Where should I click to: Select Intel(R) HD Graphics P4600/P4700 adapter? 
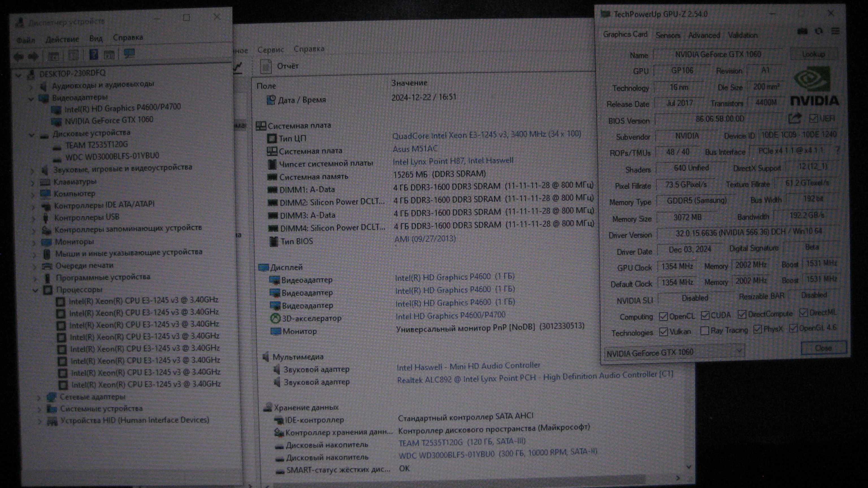point(122,108)
